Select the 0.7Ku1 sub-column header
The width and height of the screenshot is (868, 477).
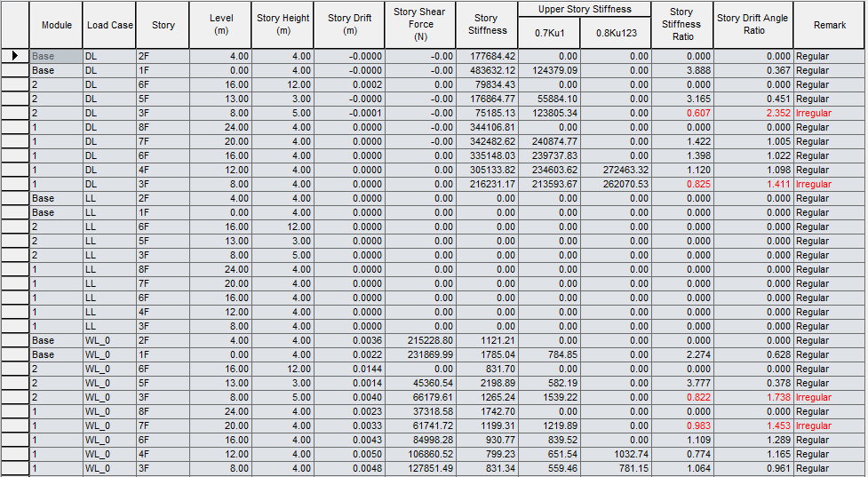pyautogui.click(x=549, y=34)
